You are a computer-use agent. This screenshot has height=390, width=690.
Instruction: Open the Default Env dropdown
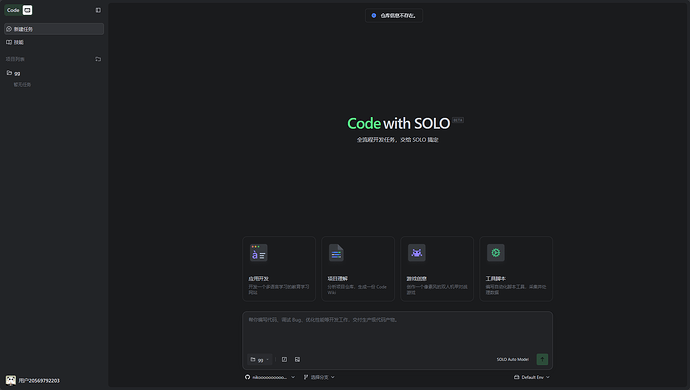click(x=532, y=377)
